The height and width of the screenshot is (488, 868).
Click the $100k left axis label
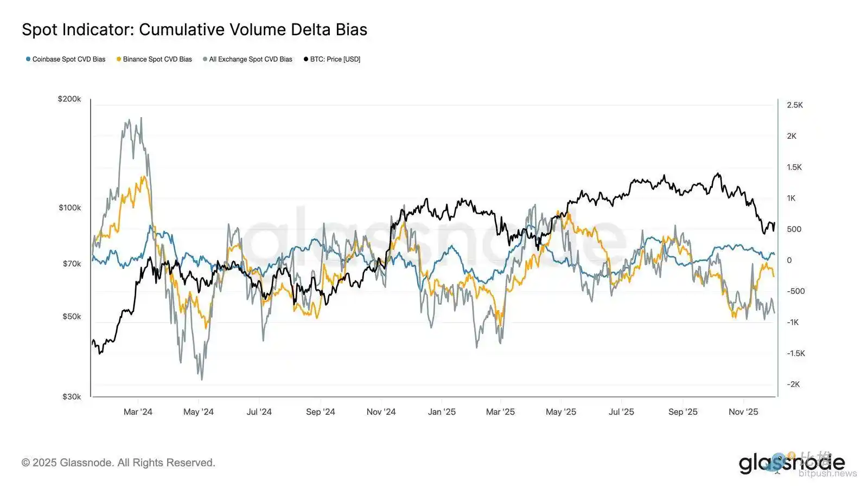[69, 208]
